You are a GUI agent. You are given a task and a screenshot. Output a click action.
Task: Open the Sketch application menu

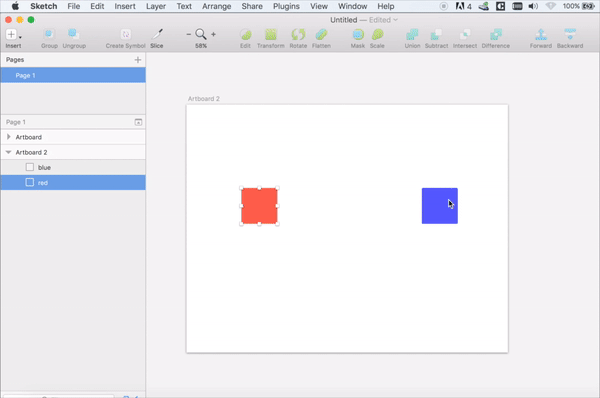(x=44, y=6)
